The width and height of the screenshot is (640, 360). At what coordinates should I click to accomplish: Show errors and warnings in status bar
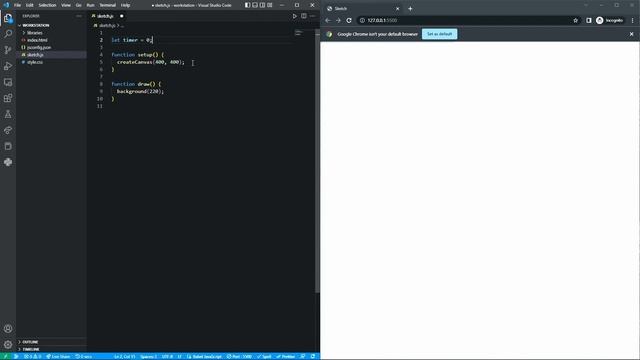33,356
